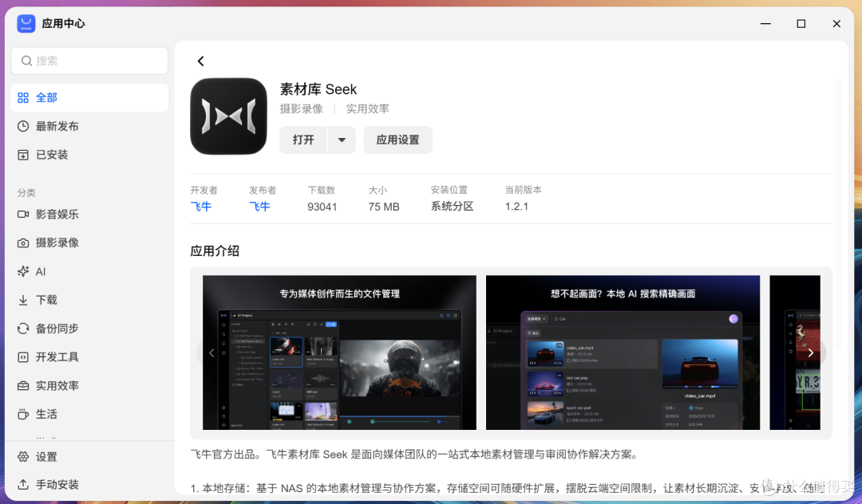Screen dimensions: 862x504
Task: Click the 备份同步 sync icon
Action: pyautogui.click(x=23, y=329)
